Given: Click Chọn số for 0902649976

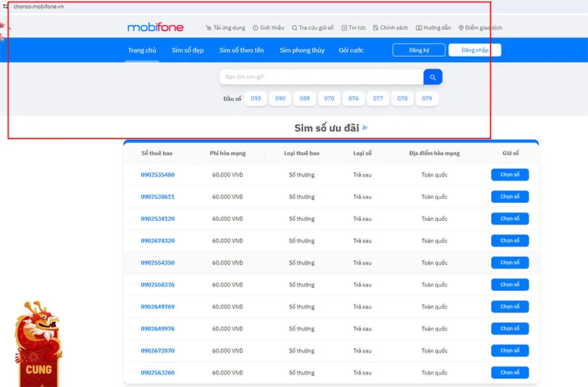Looking at the screenshot, I should 510,328.
